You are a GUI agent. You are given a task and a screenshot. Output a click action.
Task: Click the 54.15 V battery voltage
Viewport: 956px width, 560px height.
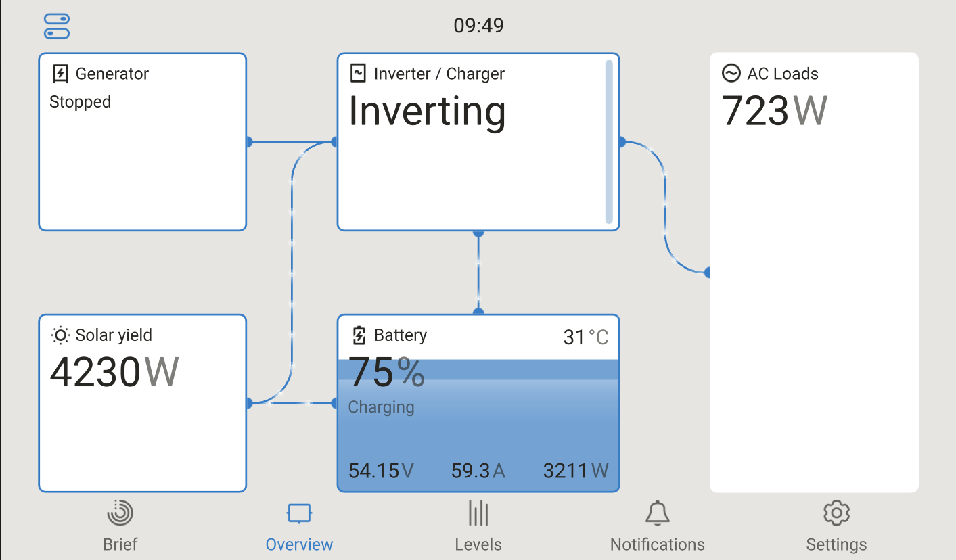pos(381,471)
